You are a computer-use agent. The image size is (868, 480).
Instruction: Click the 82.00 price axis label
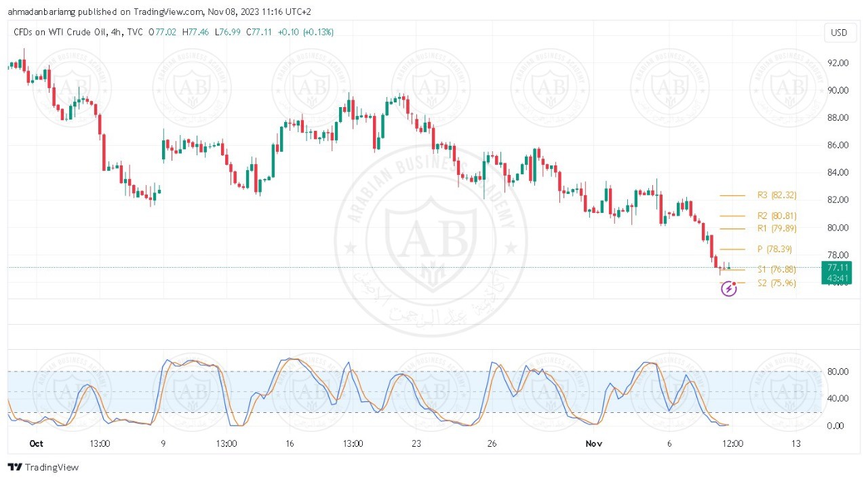point(839,200)
